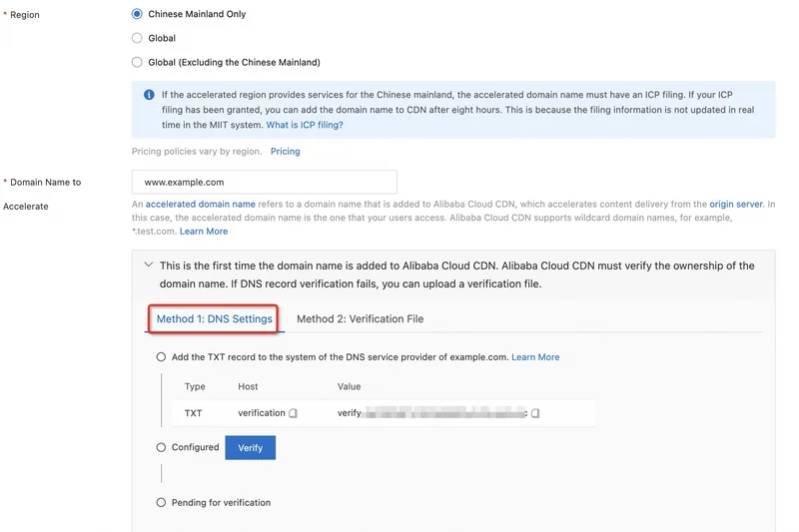Choose Global (Excluding the Chinese Mainland)
Screen dimensions: 799x532
click(137, 62)
